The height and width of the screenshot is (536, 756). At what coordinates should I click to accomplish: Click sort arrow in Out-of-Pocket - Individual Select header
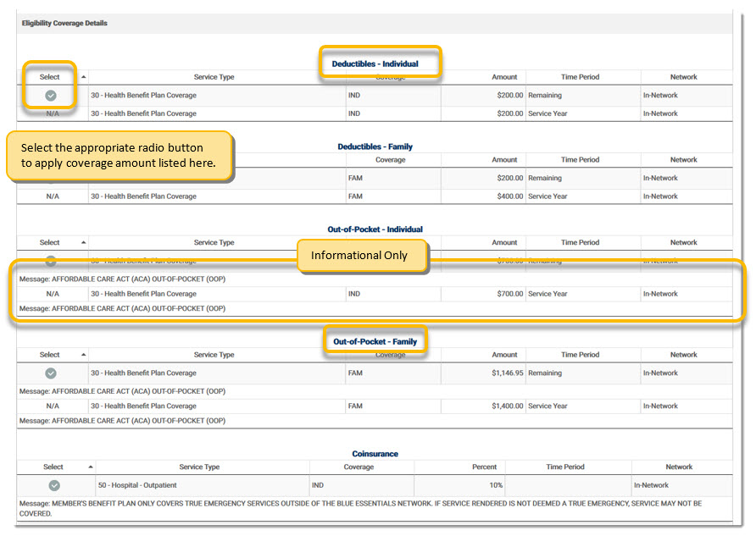click(x=83, y=243)
